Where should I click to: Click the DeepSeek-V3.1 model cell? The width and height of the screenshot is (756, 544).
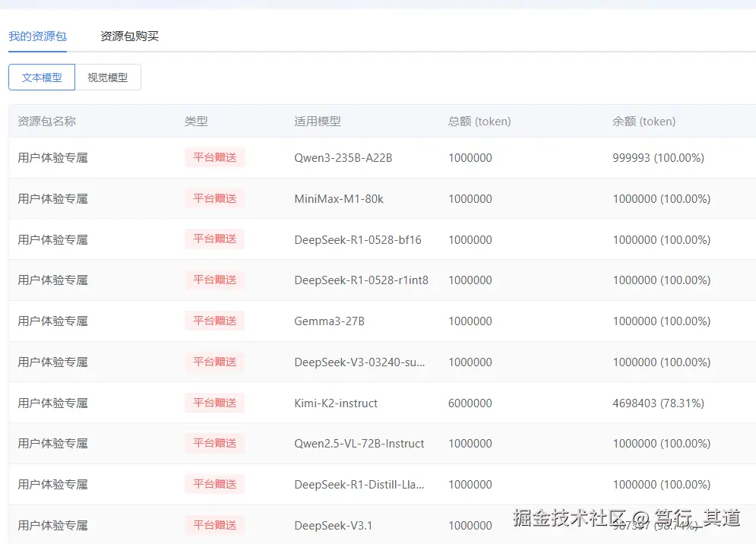click(333, 526)
